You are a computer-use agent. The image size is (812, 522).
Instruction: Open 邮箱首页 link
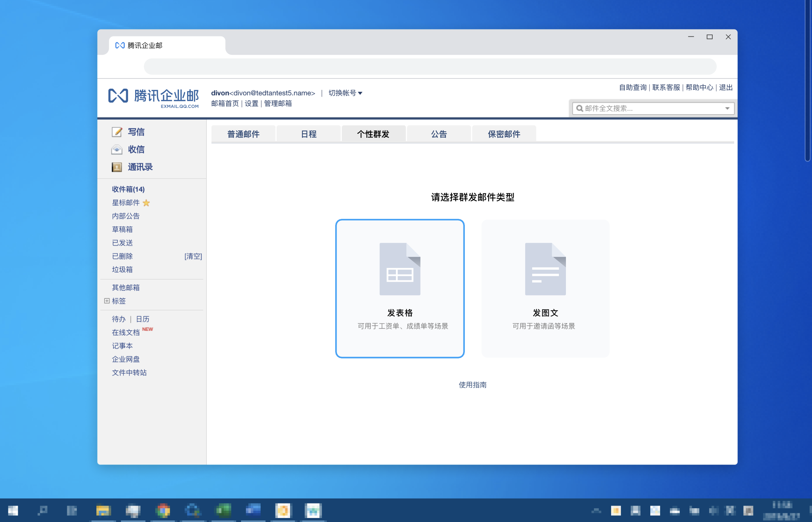pos(225,104)
